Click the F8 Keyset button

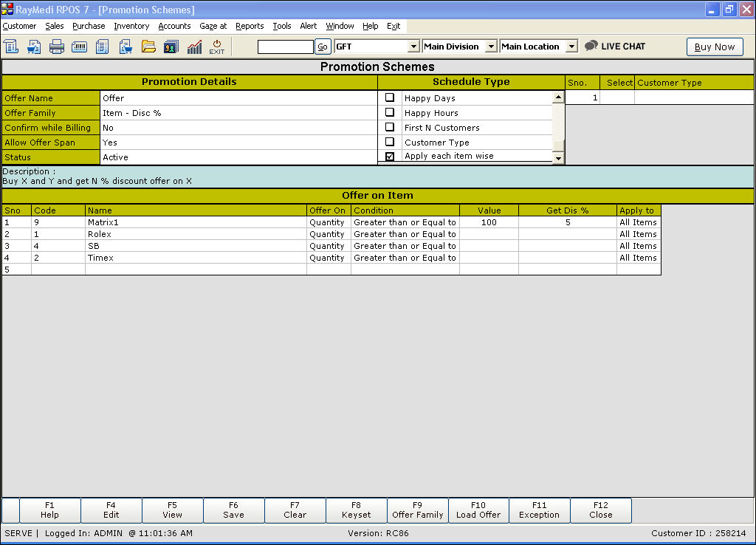point(357,510)
